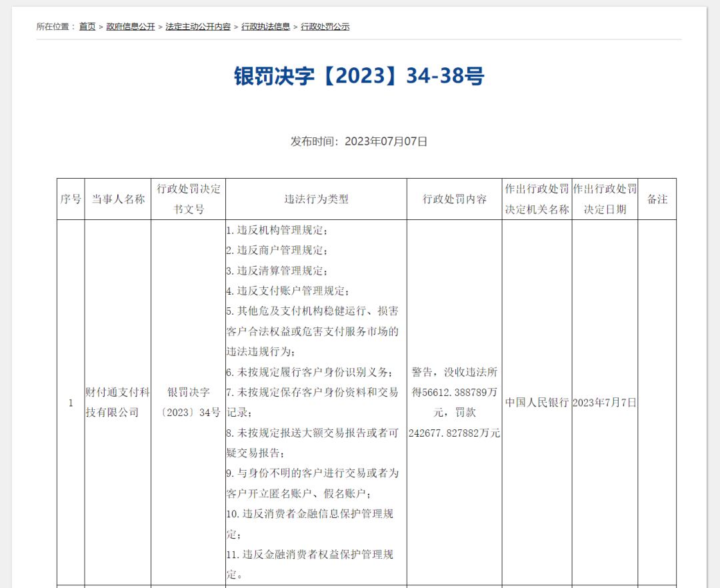Click the 违法行为类型 column header
Viewport: 720px width, 588px height.
pyautogui.click(x=317, y=199)
